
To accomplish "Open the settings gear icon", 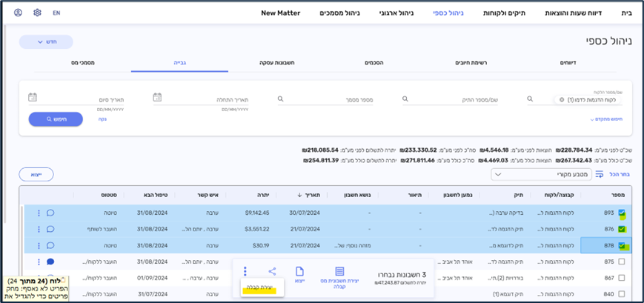I will tap(37, 13).
